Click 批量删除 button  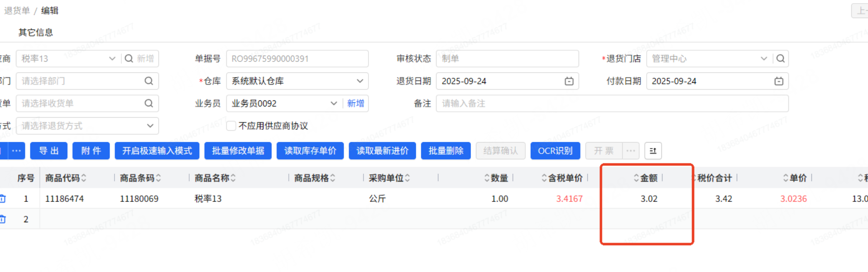446,151
